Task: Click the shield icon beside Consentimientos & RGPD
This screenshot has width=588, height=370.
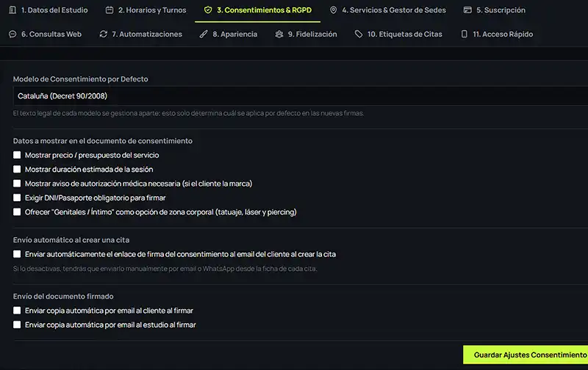Action: pos(208,10)
